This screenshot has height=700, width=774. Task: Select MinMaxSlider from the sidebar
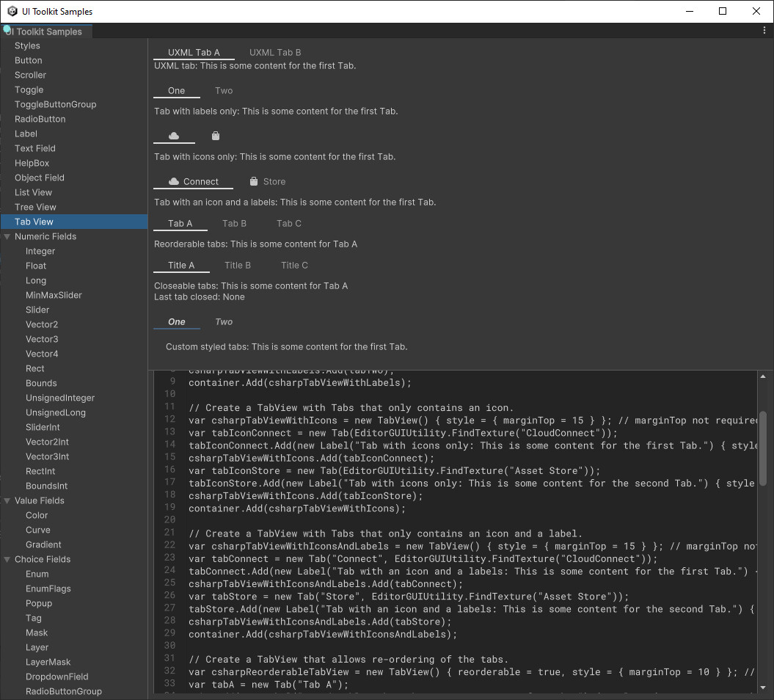[54, 295]
